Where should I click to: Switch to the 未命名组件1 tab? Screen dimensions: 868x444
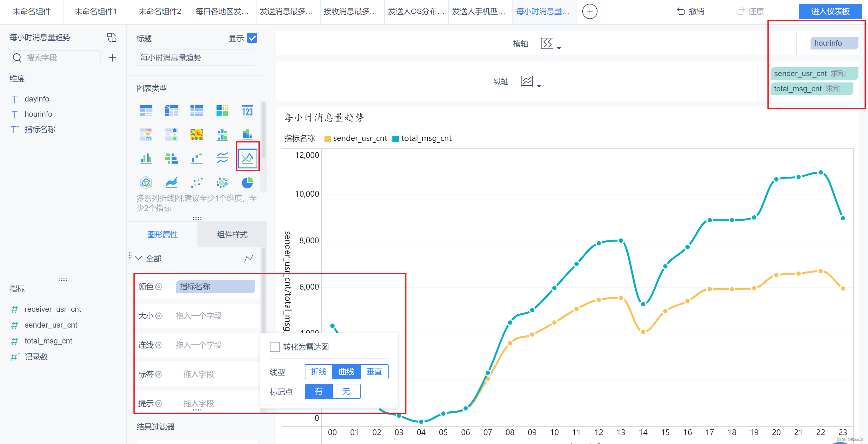[96, 11]
